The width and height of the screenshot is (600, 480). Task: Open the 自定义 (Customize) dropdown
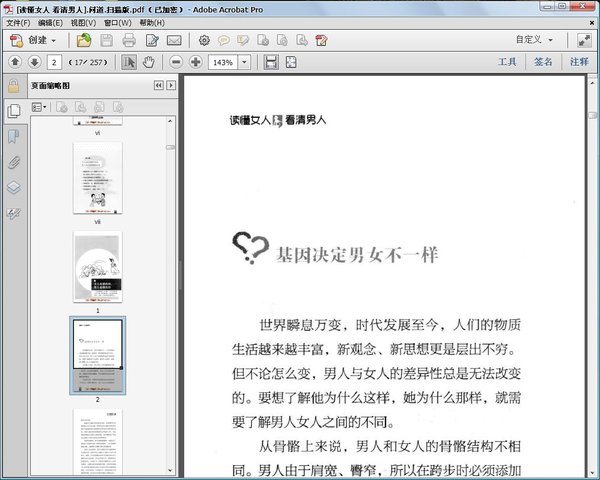(x=533, y=41)
